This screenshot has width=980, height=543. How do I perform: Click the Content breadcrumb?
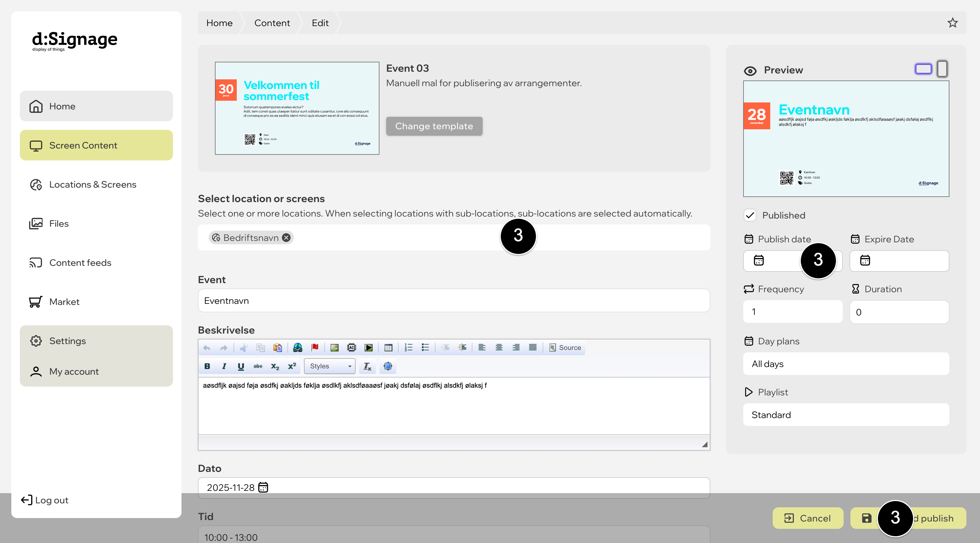point(272,23)
